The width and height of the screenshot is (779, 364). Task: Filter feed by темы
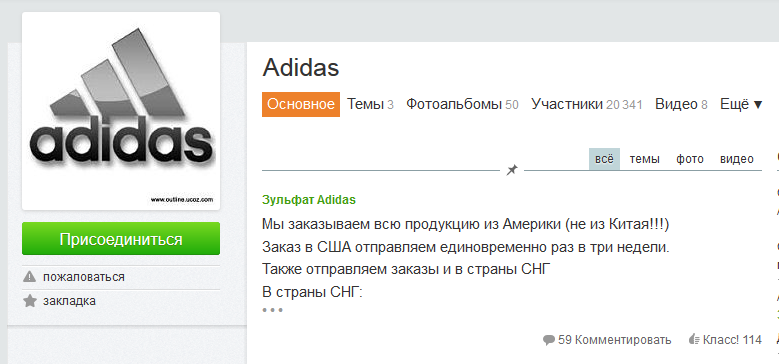tap(644, 159)
